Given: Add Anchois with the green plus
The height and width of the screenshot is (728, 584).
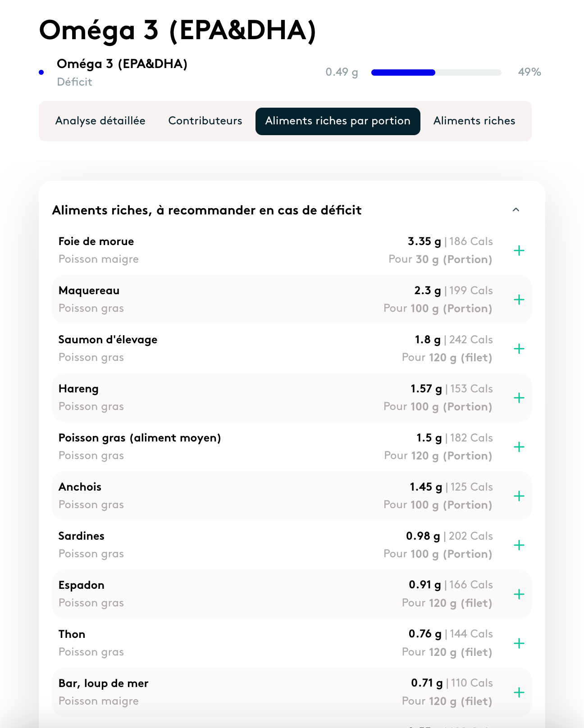Looking at the screenshot, I should 519,496.
